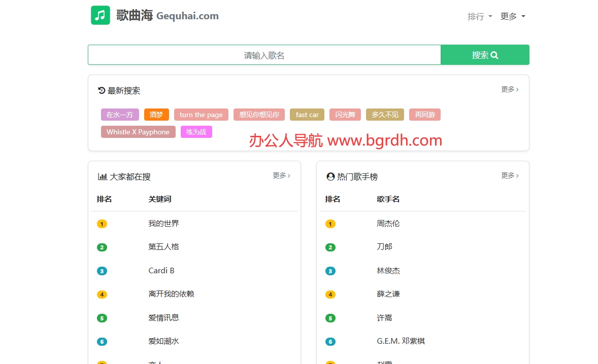
Task: Open 更多 link in 热门歌手榜 panel
Action: (510, 175)
